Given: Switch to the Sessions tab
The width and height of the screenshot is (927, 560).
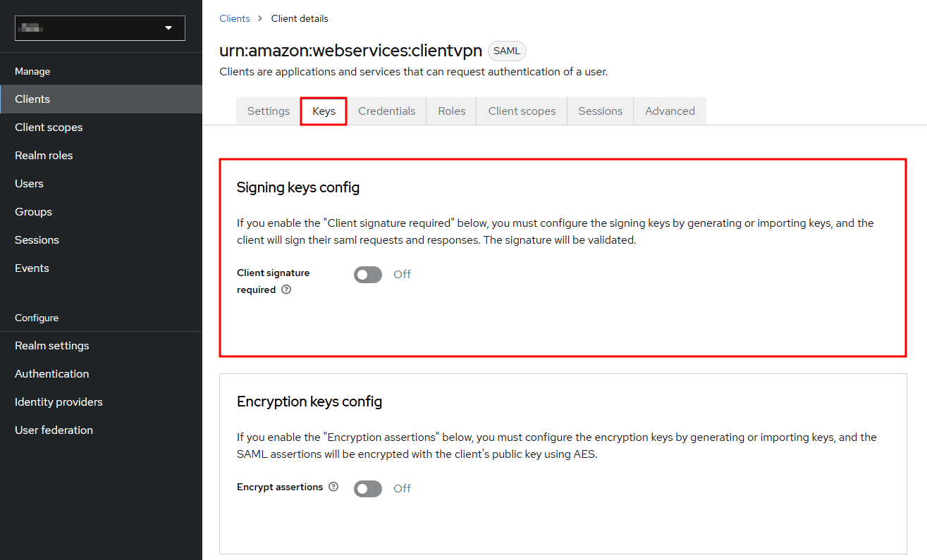Looking at the screenshot, I should [x=601, y=111].
